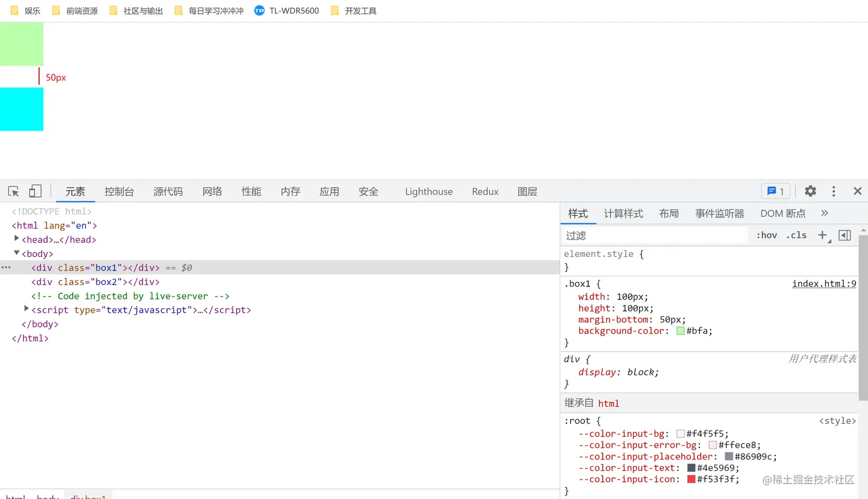Expand the script element node
Image resolution: width=868 pixels, height=499 pixels.
tap(26, 309)
